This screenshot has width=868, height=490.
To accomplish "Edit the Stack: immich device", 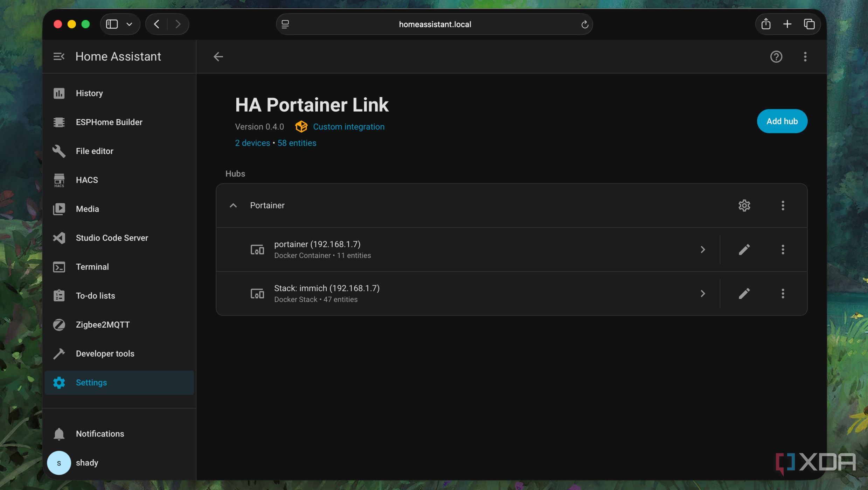I will [x=744, y=294].
